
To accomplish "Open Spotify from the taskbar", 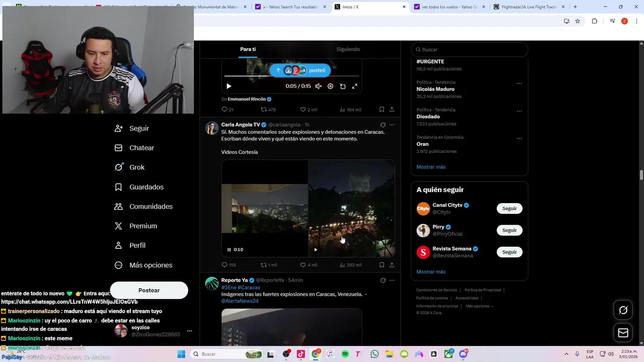I will point(345,354).
